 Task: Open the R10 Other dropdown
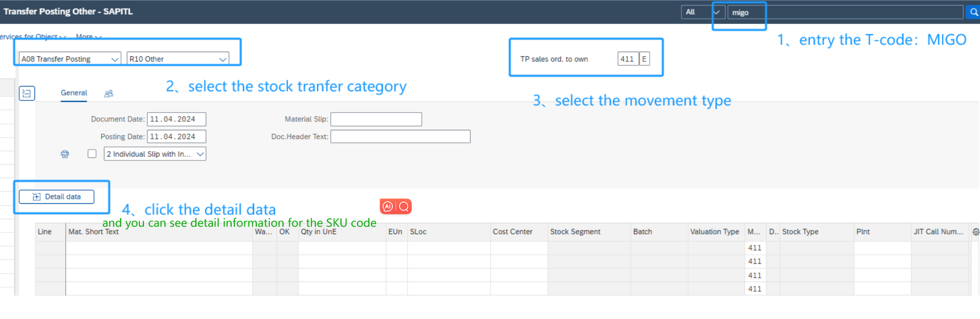pos(222,59)
